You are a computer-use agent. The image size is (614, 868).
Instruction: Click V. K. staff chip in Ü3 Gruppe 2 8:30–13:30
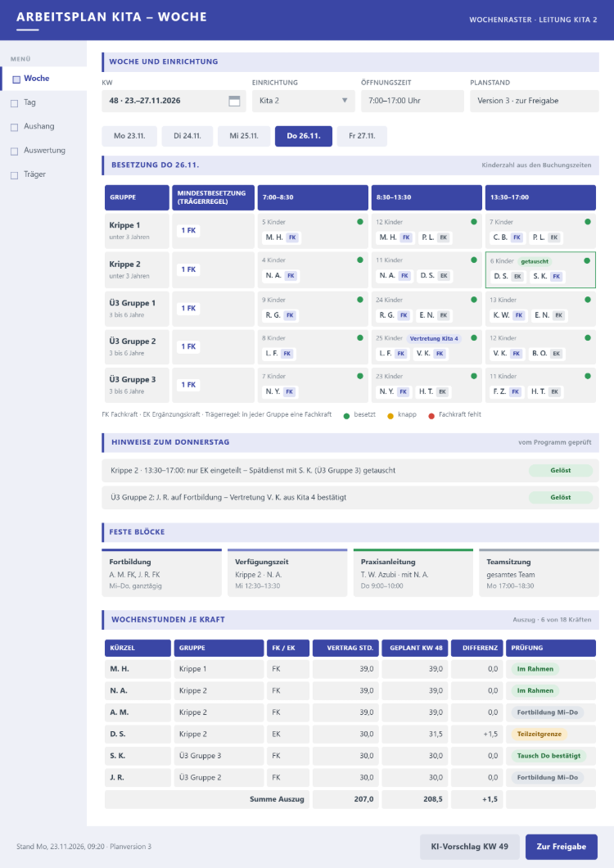coord(430,353)
